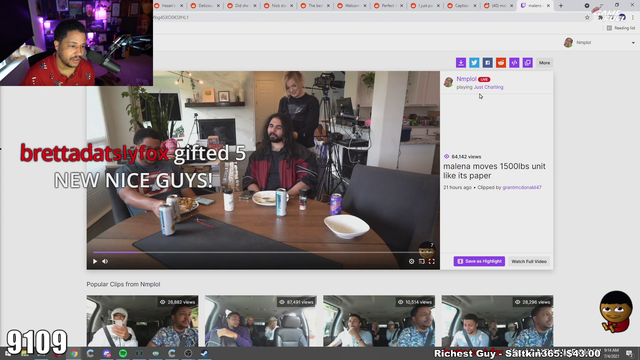Open Chrome from the taskbar
This screenshot has height=360, width=640.
pyautogui.click(x=74, y=353)
